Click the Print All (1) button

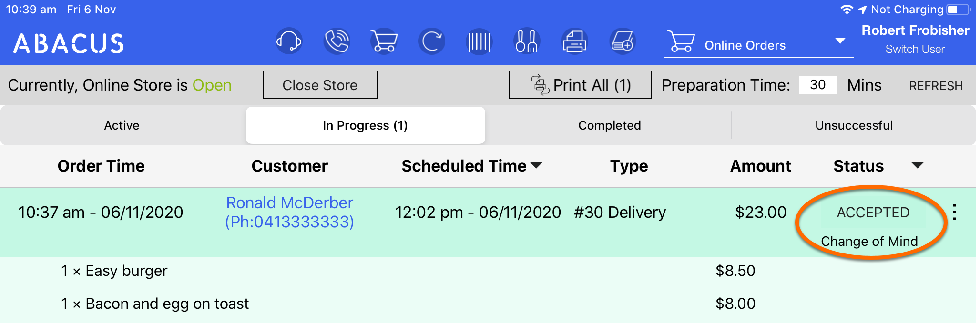(580, 85)
